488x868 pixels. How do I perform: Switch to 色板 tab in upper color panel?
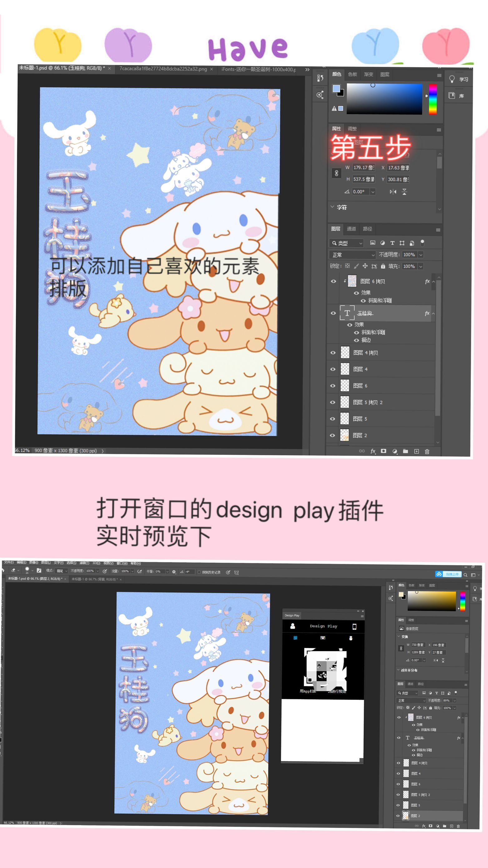(352, 74)
